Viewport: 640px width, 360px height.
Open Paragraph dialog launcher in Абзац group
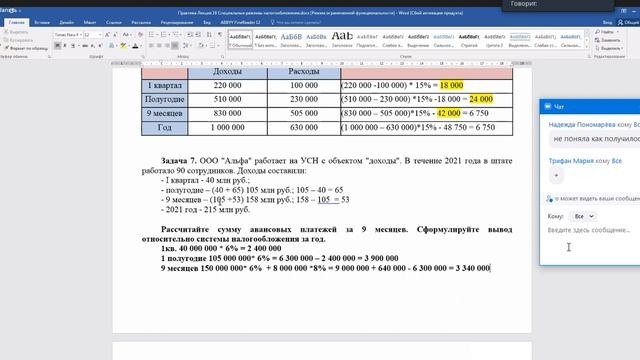click(x=222, y=57)
